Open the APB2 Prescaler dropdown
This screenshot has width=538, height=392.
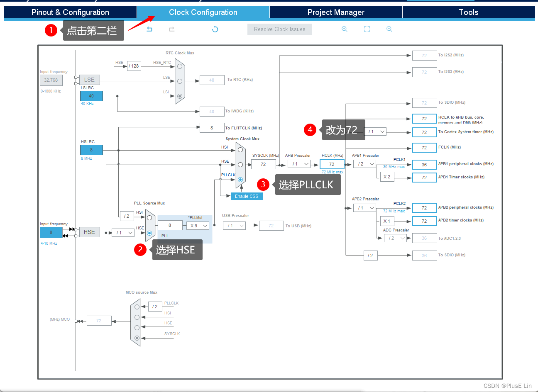(x=364, y=208)
